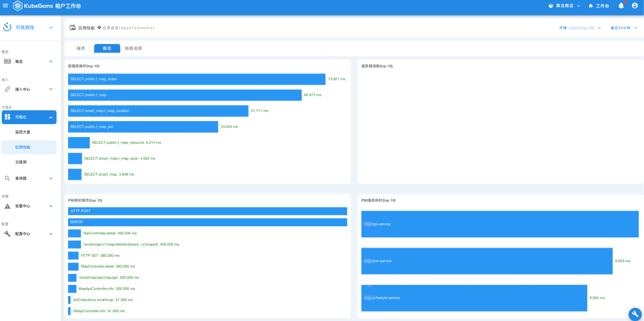This screenshot has width=644, height=321.
Task: Click HariController.detail 460.000 ms label
Action: [x=110, y=233]
